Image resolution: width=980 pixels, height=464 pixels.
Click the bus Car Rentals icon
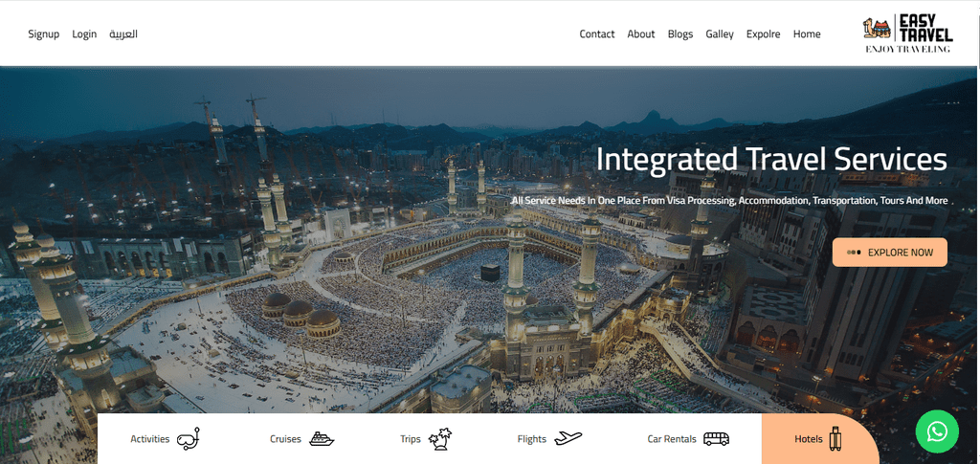[716, 439]
